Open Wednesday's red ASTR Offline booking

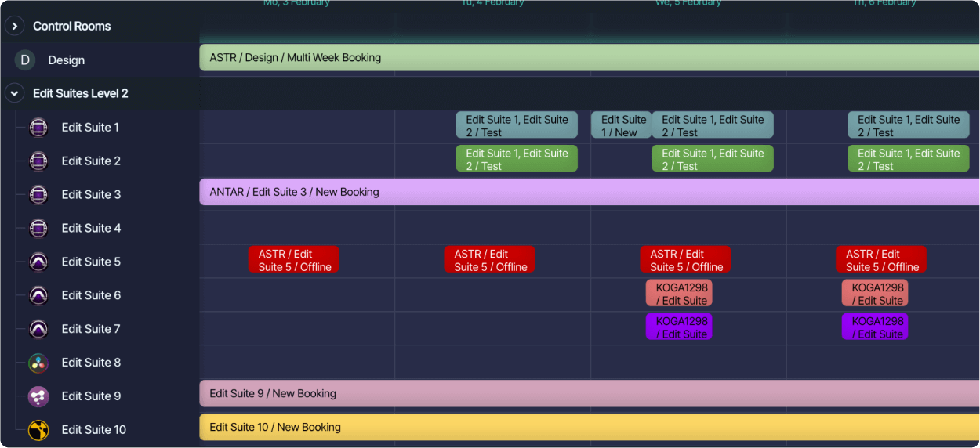[x=685, y=260]
